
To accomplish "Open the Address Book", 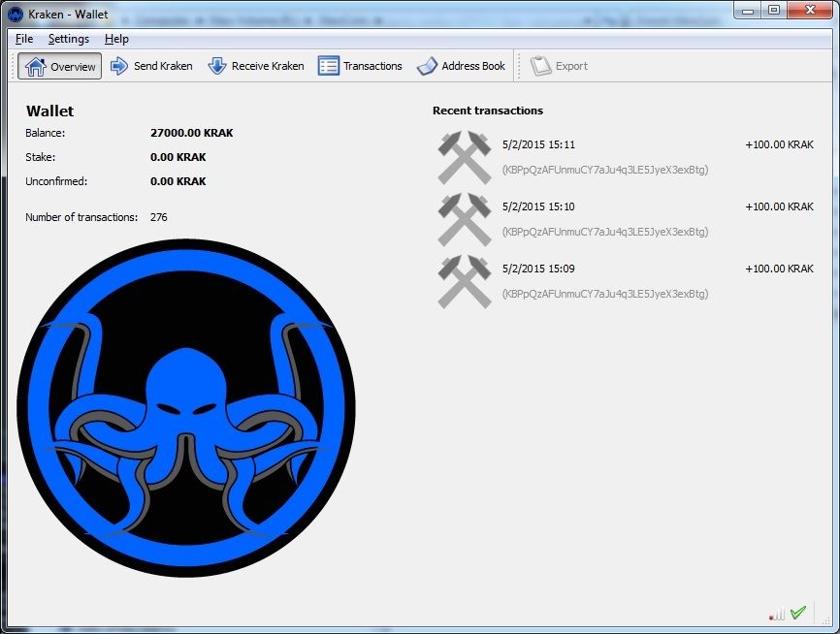I will (x=462, y=66).
